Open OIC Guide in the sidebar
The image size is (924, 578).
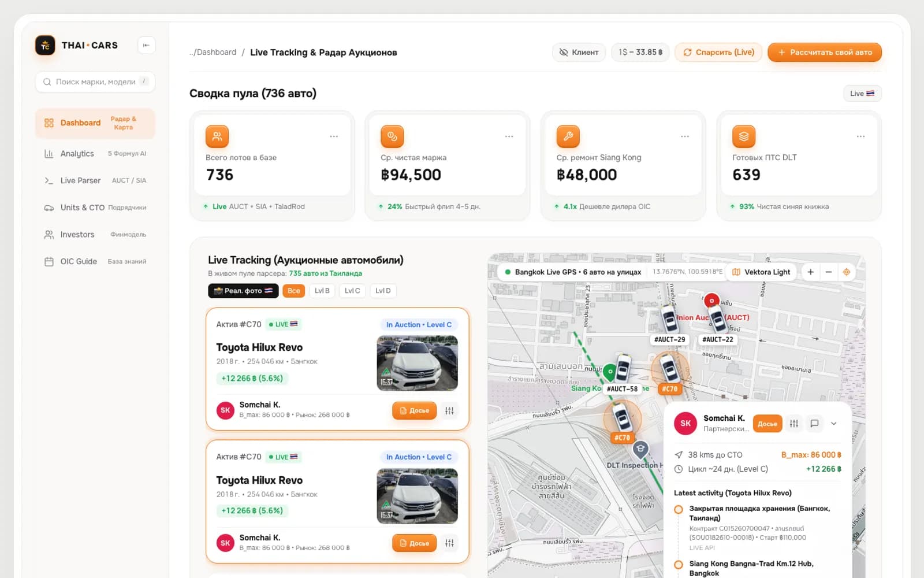pos(95,261)
